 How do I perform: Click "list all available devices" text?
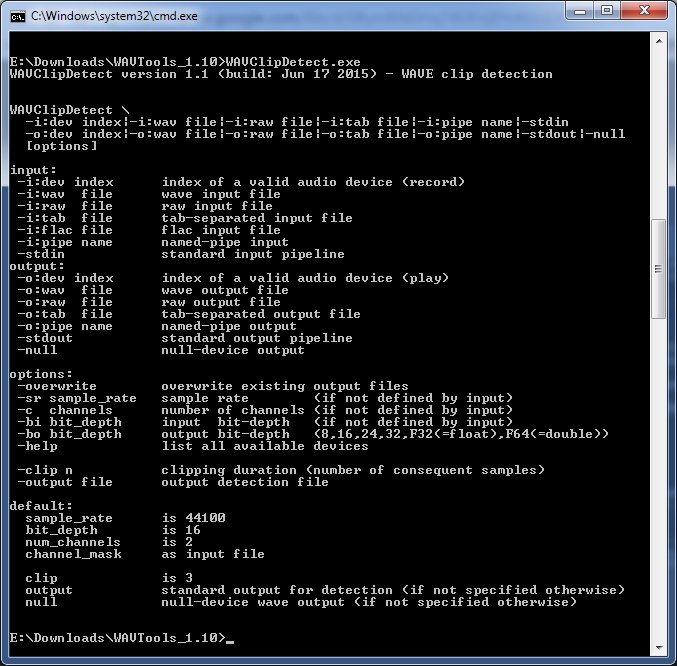coord(265,446)
